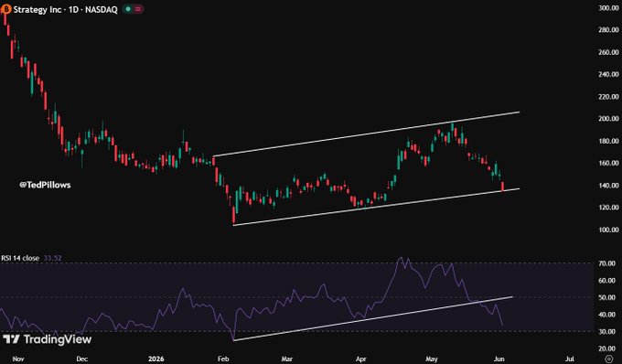Click the RSI 20.00 axis label
Screen dimensions: 622x364
pyautogui.click(x=608, y=349)
